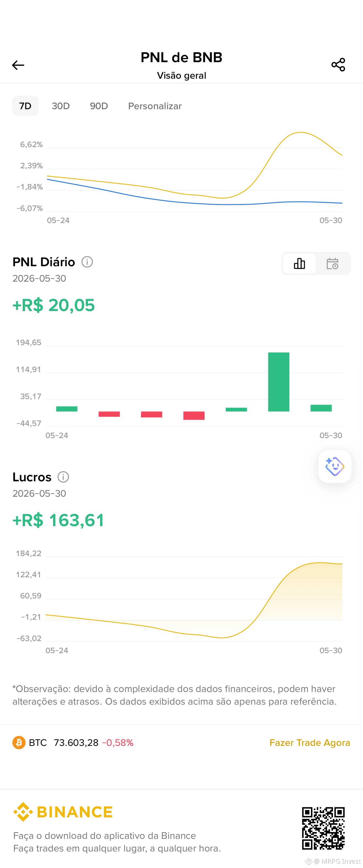Open the AI assistant floating icon
Image resolution: width=363 pixels, height=868 pixels.
pos(335,466)
